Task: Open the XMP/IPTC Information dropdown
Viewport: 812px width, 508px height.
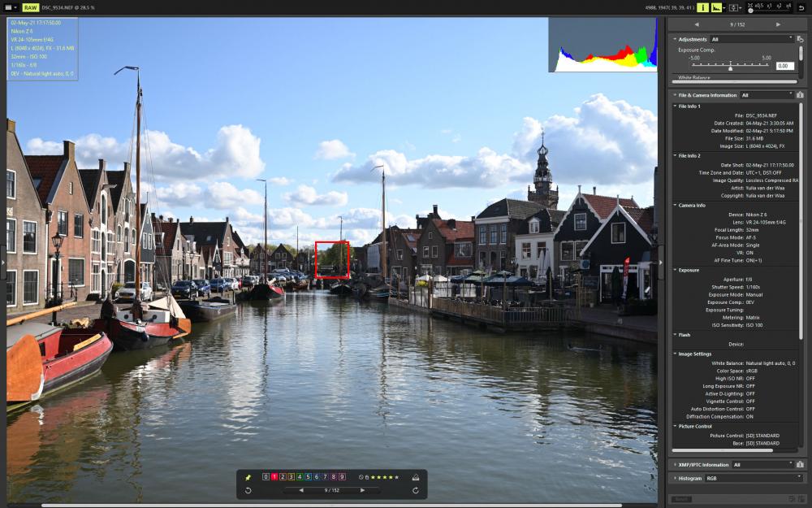Action: tap(762, 465)
